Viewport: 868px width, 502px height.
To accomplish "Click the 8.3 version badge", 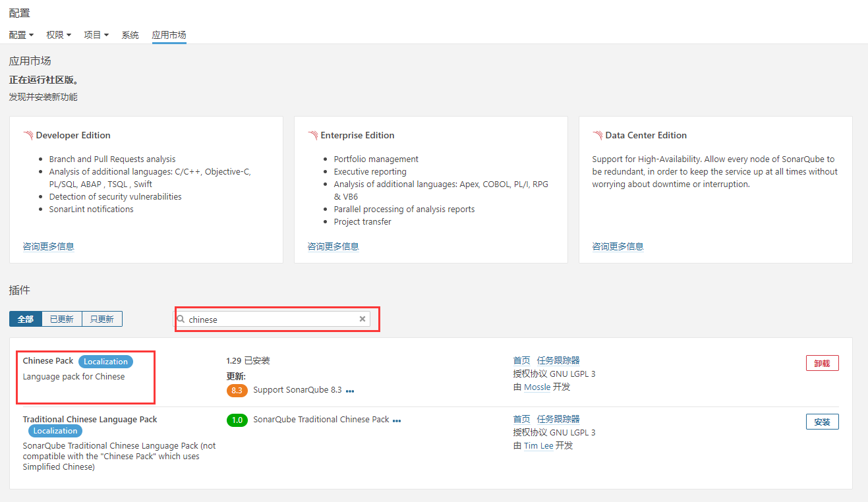I will (237, 390).
